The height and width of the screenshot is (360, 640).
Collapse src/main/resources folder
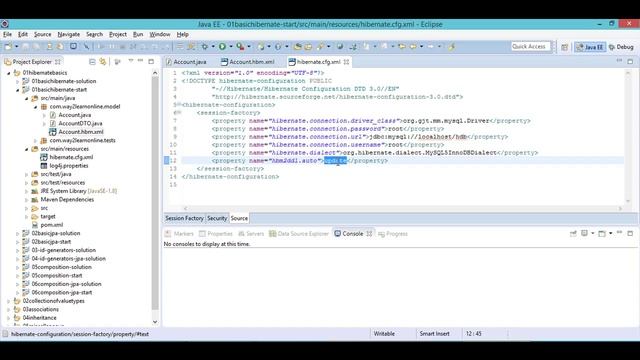coord(27,149)
